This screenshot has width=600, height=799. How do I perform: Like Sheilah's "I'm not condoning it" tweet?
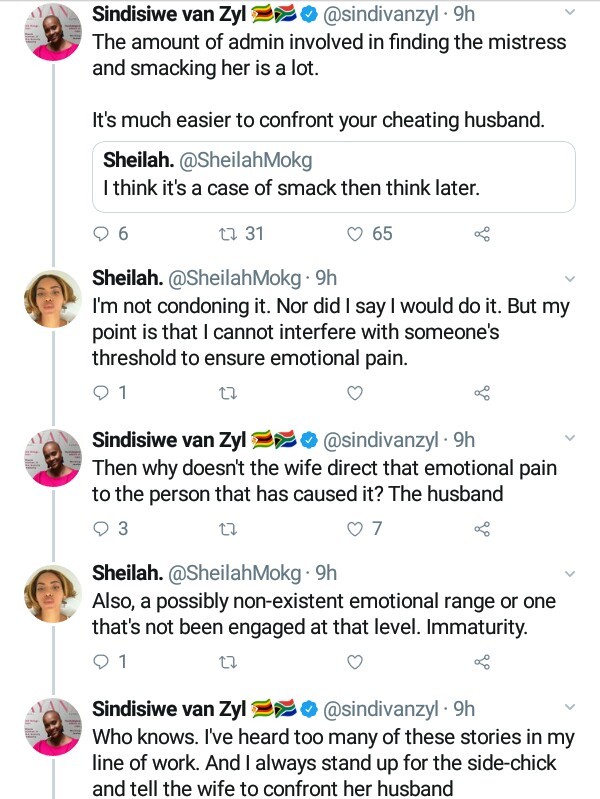click(x=354, y=393)
